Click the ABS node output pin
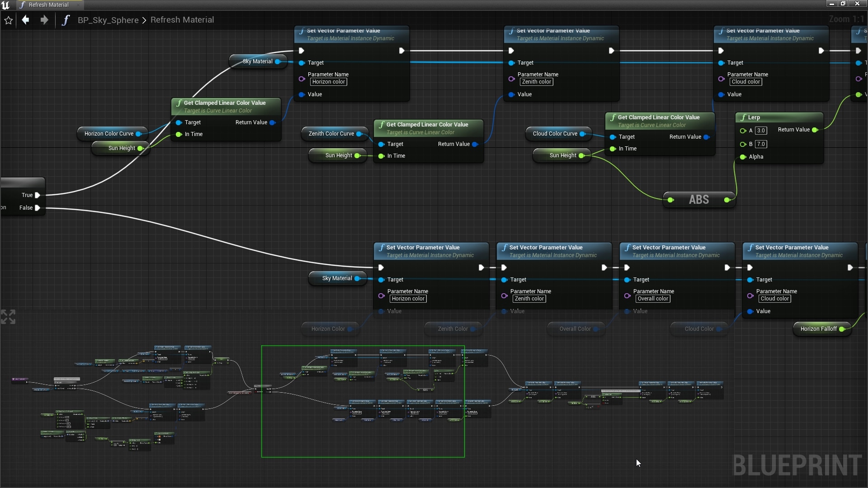This screenshot has width=868, height=488. coord(727,200)
